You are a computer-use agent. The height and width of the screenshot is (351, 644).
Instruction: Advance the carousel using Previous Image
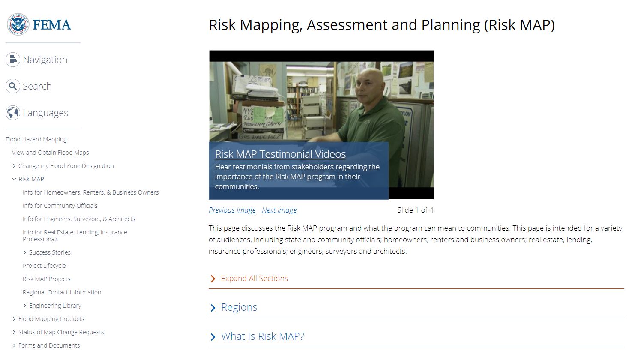pos(232,210)
